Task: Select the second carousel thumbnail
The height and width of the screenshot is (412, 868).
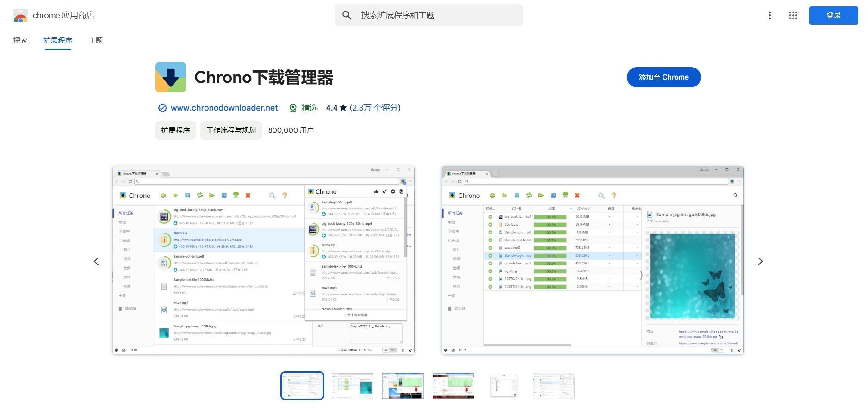Action: 353,386
